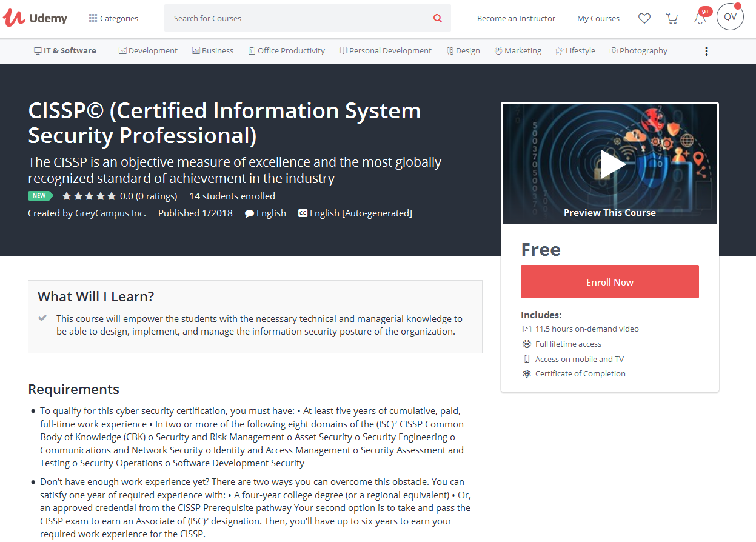Open Become an Instructor link
This screenshot has width=756, height=542.
[516, 18]
